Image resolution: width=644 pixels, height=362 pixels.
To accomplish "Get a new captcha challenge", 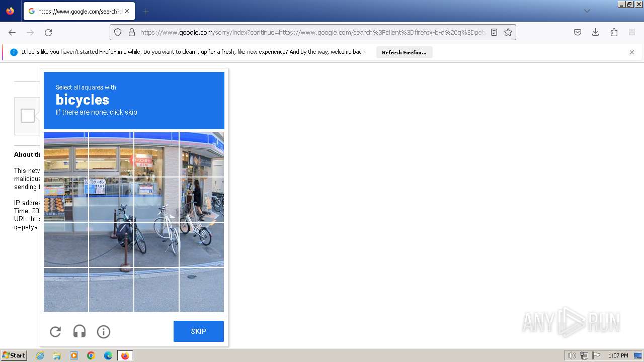I will pos(55,331).
